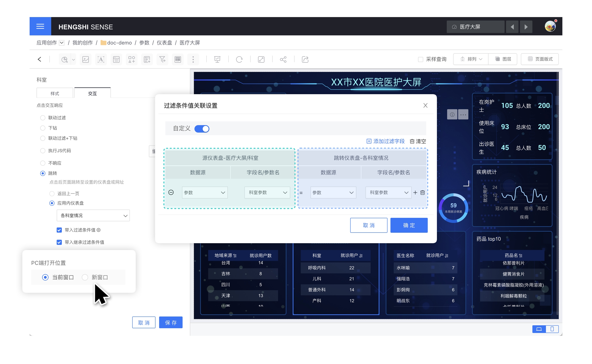The height and width of the screenshot is (364, 592).
Task: Open 仪表盘 breadcrumb
Action: coord(164,43)
